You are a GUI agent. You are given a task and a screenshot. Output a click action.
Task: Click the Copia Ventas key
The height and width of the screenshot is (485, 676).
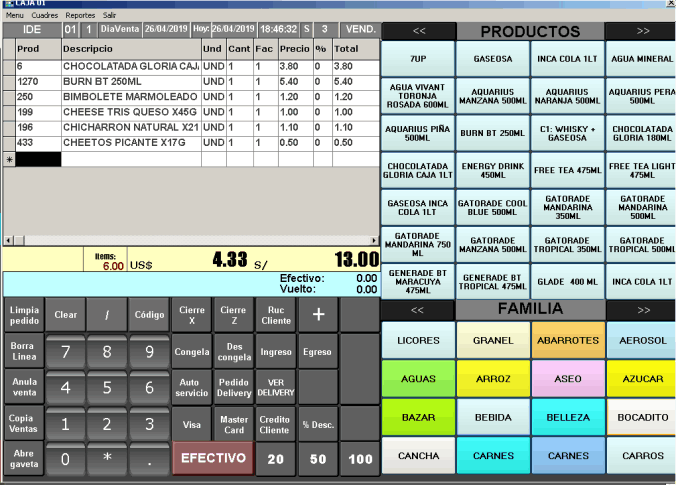point(24,423)
